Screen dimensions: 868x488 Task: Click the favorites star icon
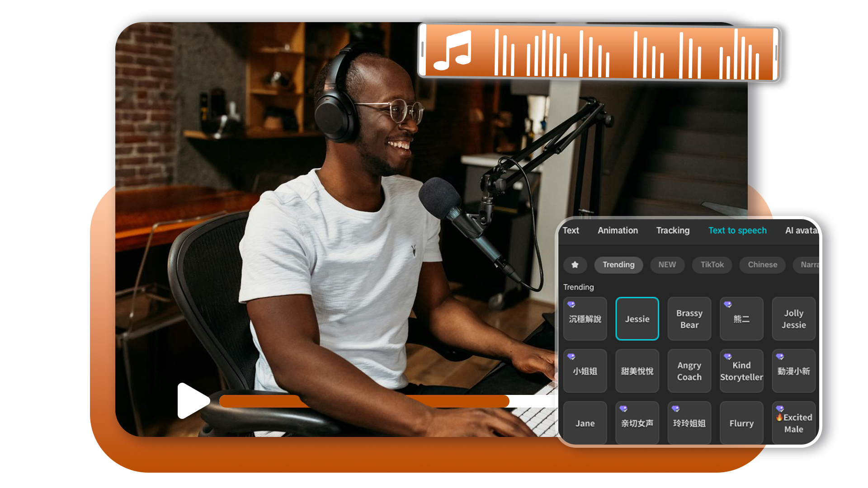click(575, 265)
